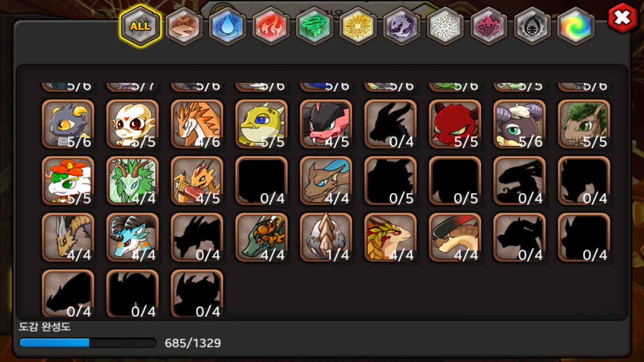This screenshot has width=644, height=362.
Task: Filter by the white swirl element
Action: 445,26
